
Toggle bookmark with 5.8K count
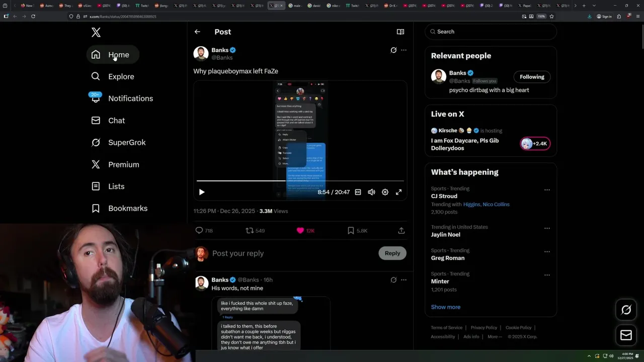coord(357,231)
